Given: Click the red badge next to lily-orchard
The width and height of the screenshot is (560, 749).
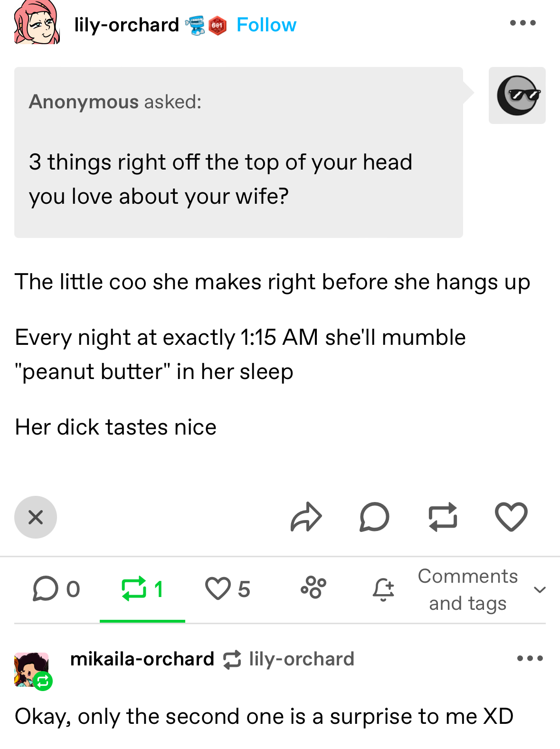Looking at the screenshot, I should click(218, 25).
